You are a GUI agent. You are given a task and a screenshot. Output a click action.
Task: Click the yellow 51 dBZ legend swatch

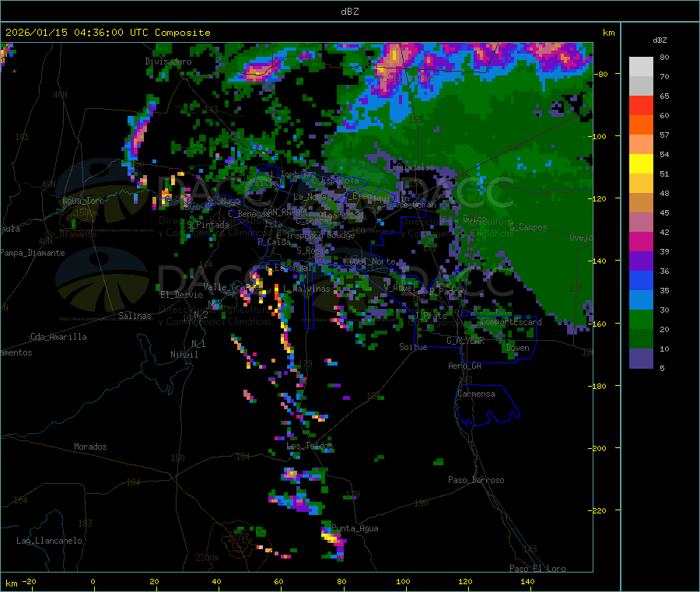click(x=641, y=164)
